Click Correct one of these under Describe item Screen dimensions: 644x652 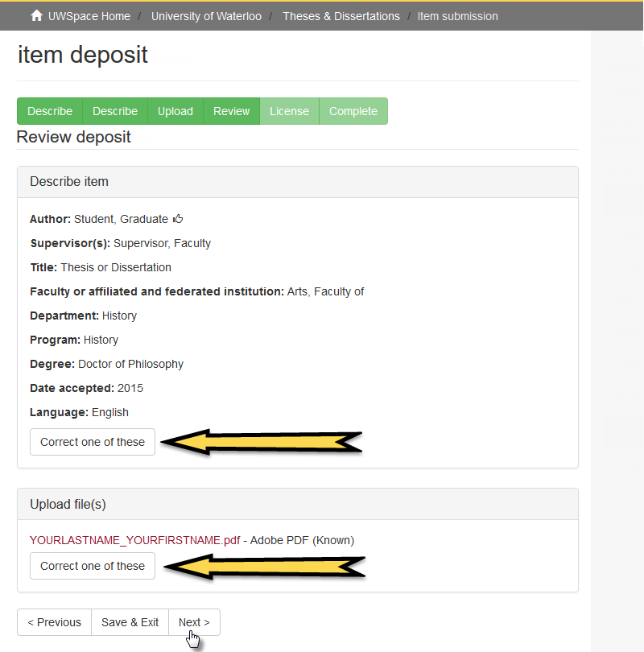point(92,442)
